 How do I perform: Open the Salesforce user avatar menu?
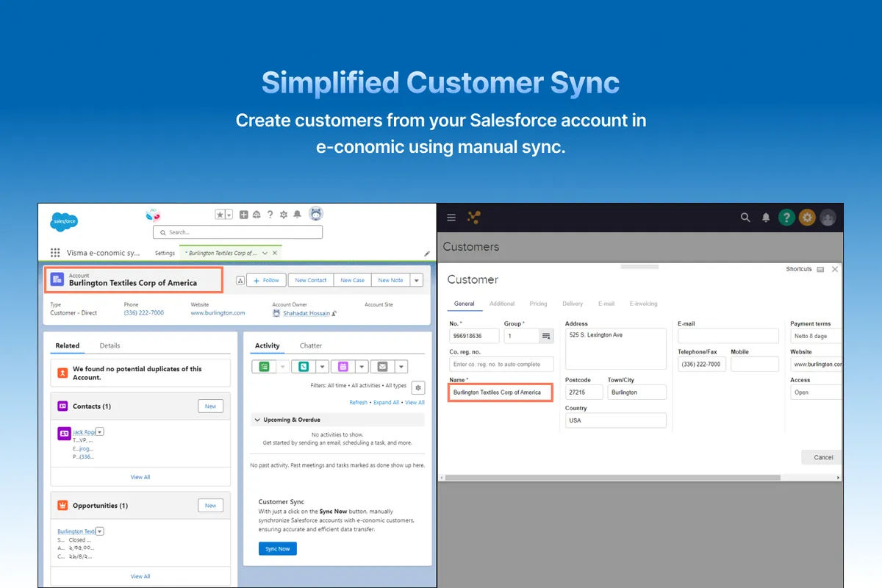(316, 214)
